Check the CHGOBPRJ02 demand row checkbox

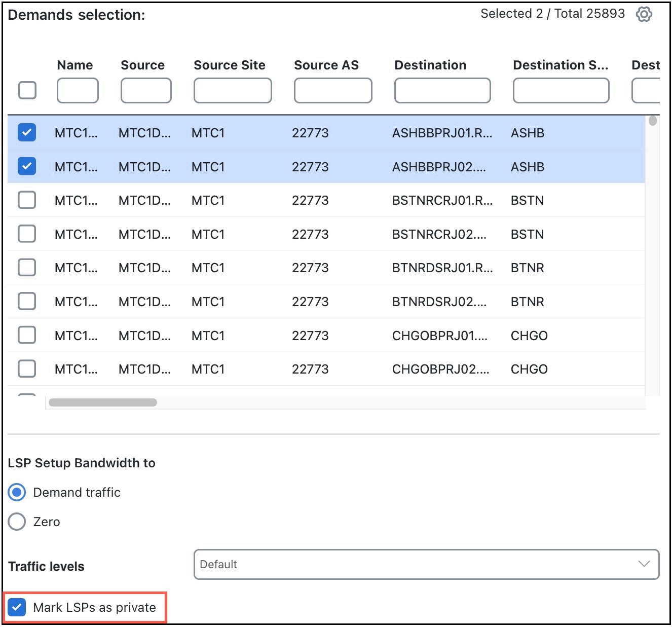27,368
